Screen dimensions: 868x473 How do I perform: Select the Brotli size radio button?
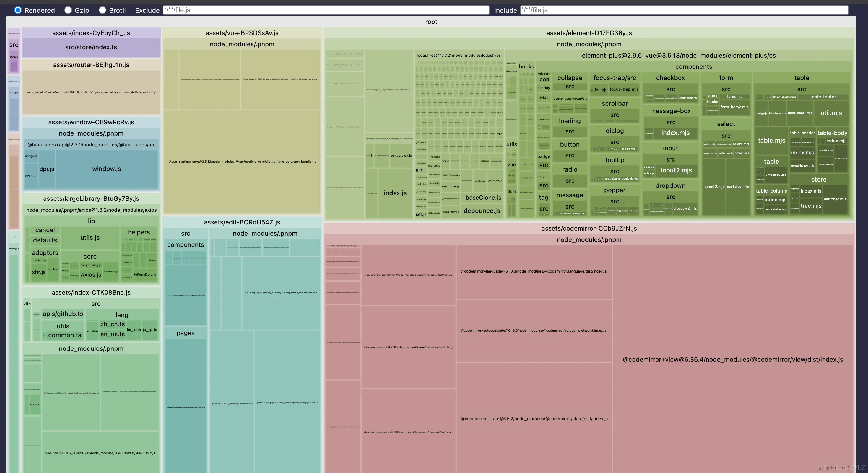coord(103,10)
